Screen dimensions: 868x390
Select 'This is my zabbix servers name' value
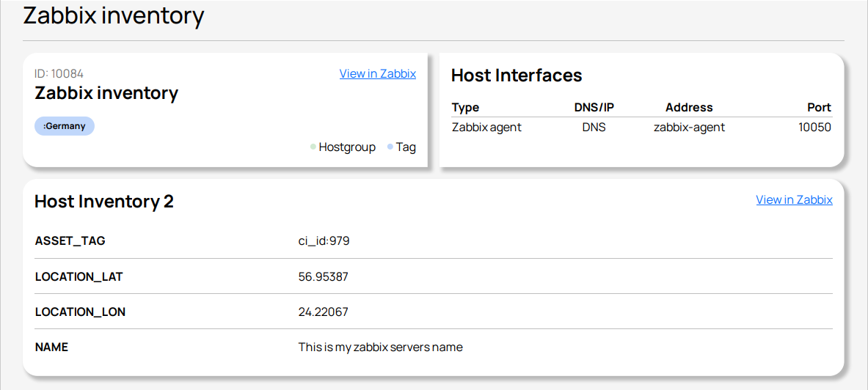[x=380, y=347]
